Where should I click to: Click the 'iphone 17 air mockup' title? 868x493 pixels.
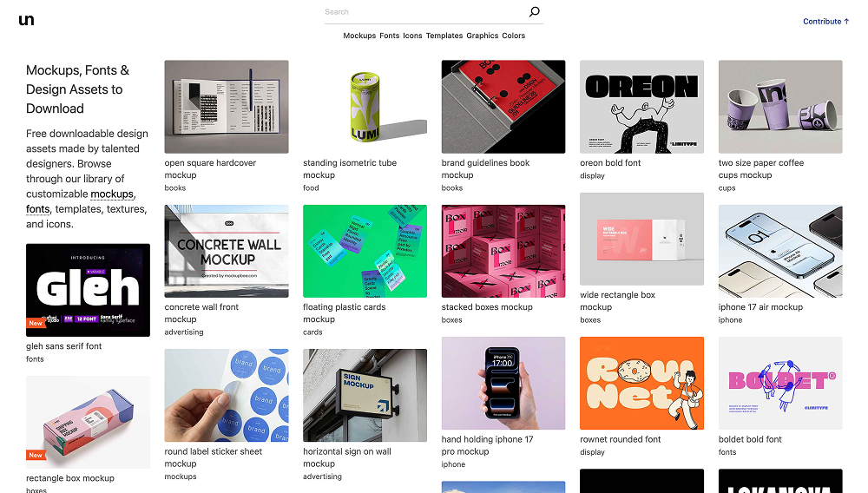(x=760, y=307)
